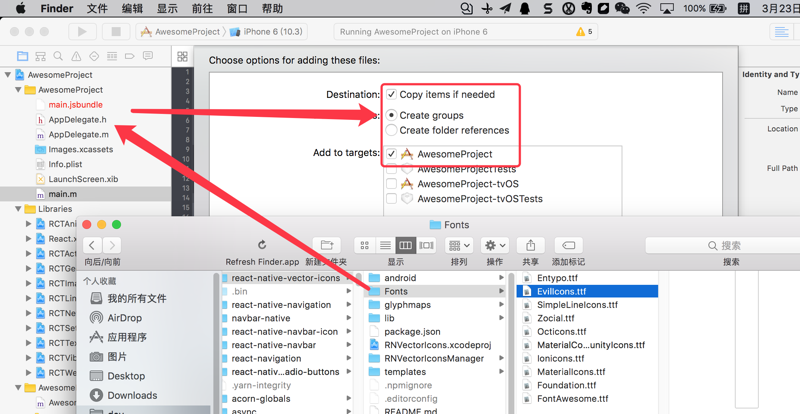The width and height of the screenshot is (800, 414).
Task: Toggle the Copy items if needed checkbox
Action: tap(391, 94)
